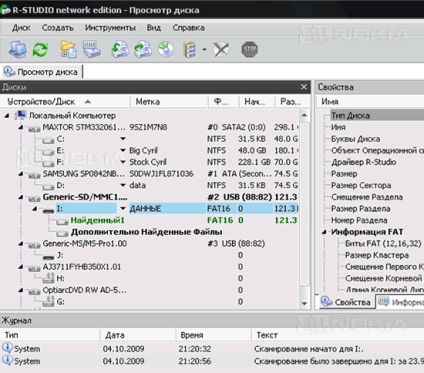
Task: Select the G: optical drive icon
Action: click(49, 302)
